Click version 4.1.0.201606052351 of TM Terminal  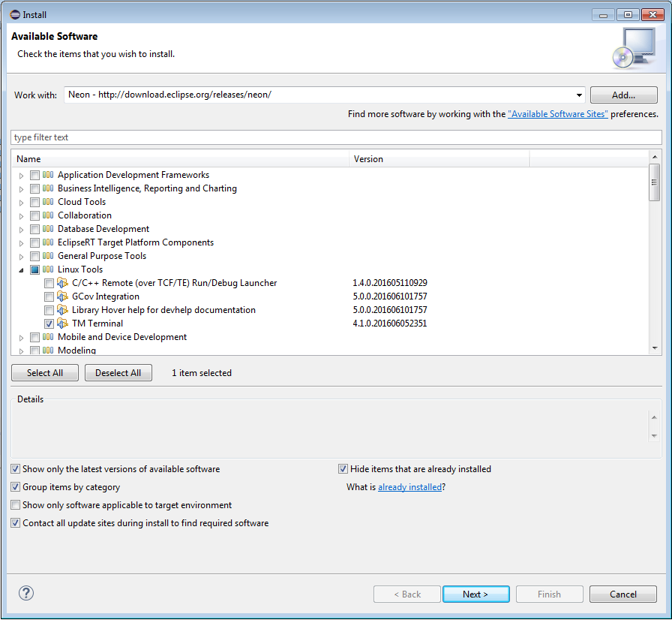[x=389, y=324]
